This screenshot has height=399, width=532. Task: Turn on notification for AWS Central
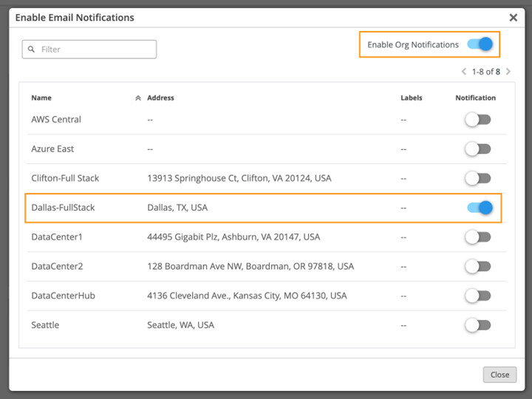tap(477, 120)
